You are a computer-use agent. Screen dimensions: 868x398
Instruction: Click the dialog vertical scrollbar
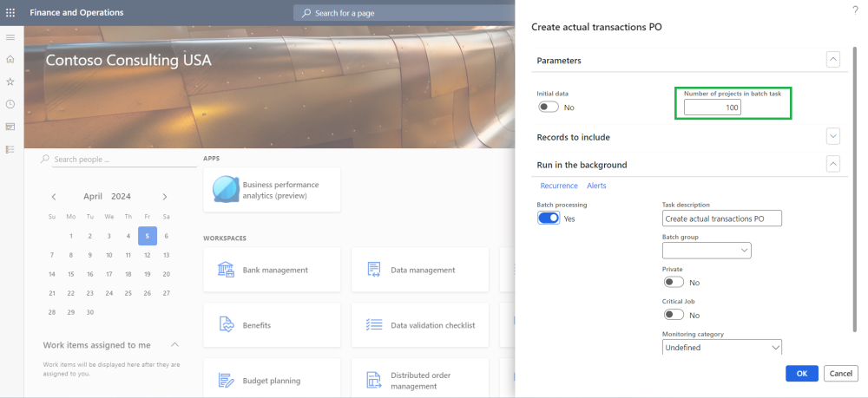pyautogui.click(x=856, y=188)
